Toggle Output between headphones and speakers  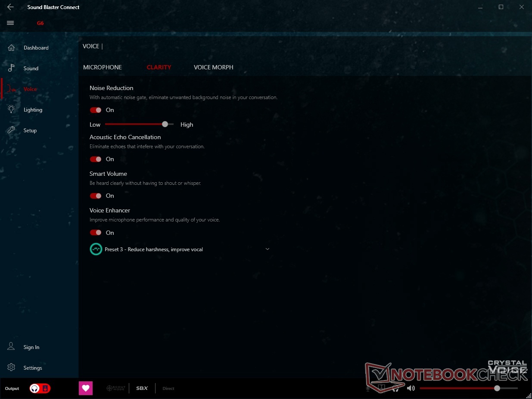40,388
